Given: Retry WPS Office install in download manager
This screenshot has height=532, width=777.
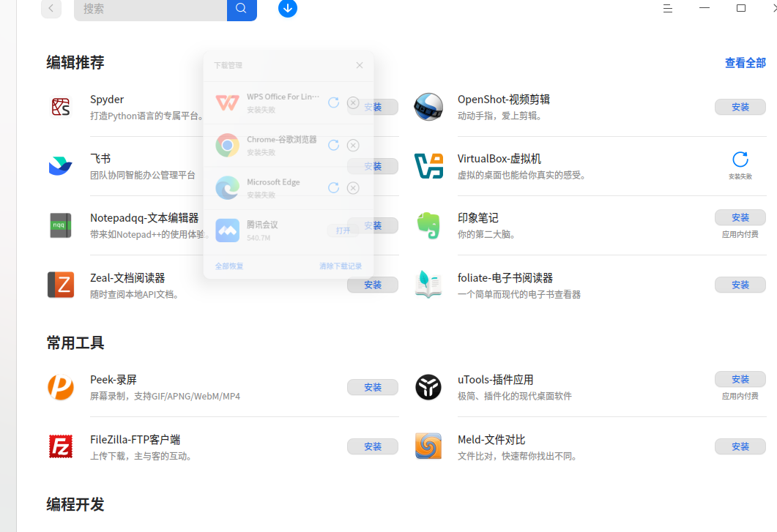Looking at the screenshot, I should click(x=333, y=102).
